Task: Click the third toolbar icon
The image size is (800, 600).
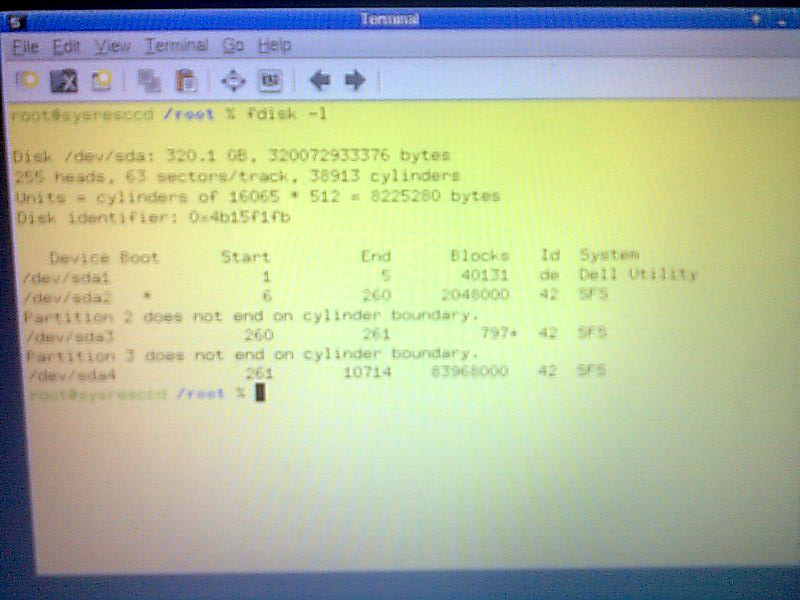Action: [101, 79]
